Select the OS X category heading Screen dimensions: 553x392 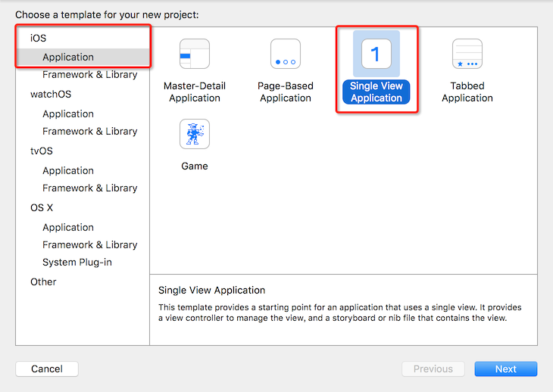[x=42, y=208]
